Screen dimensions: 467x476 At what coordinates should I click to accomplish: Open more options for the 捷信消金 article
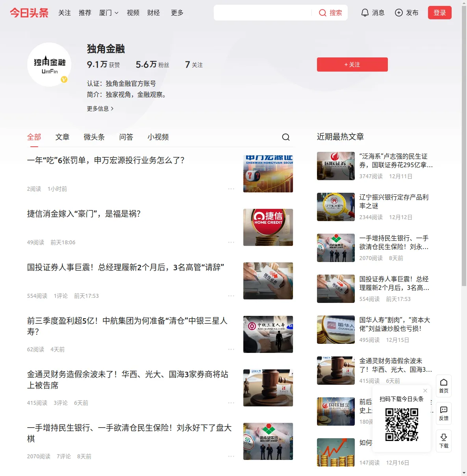pyautogui.click(x=231, y=242)
